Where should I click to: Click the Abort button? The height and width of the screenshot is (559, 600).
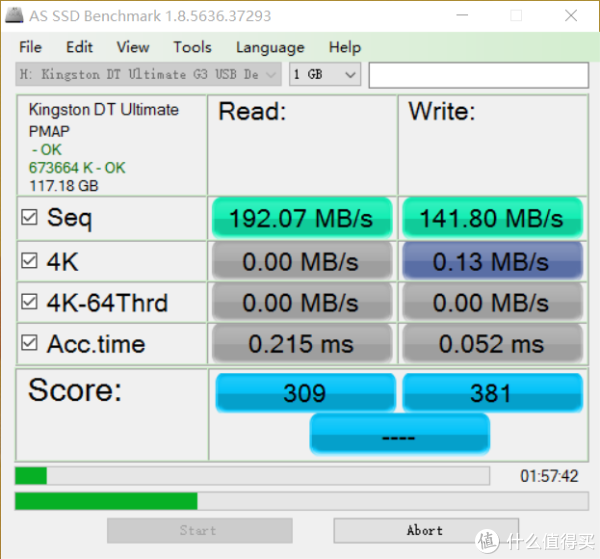pos(426,530)
